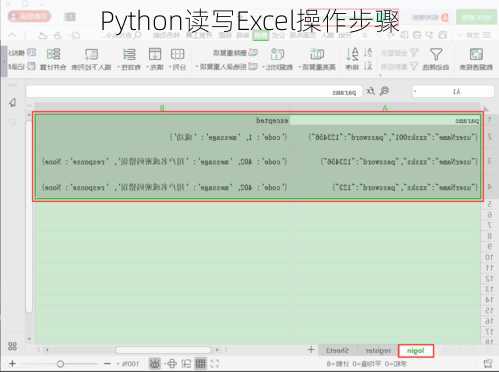Click the Sort Ascending A-Z icon
The width and height of the screenshot is (499, 372).
pyautogui.click(x=368, y=52)
